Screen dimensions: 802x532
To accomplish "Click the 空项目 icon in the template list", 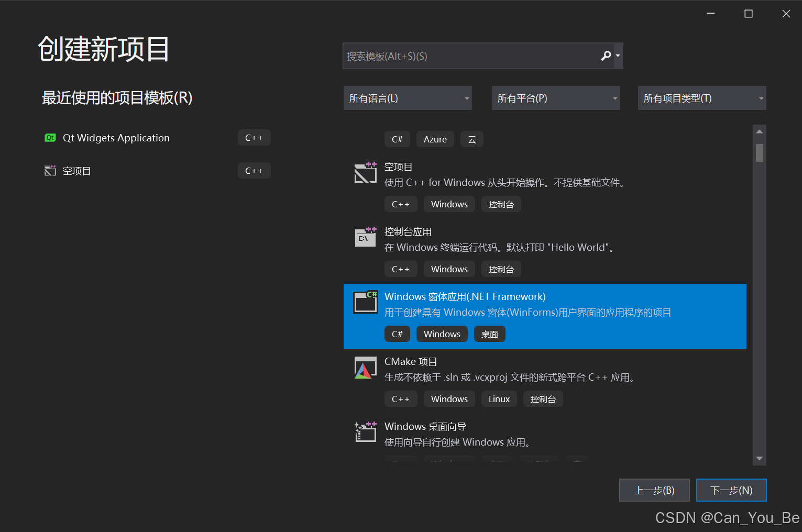I will [x=365, y=172].
